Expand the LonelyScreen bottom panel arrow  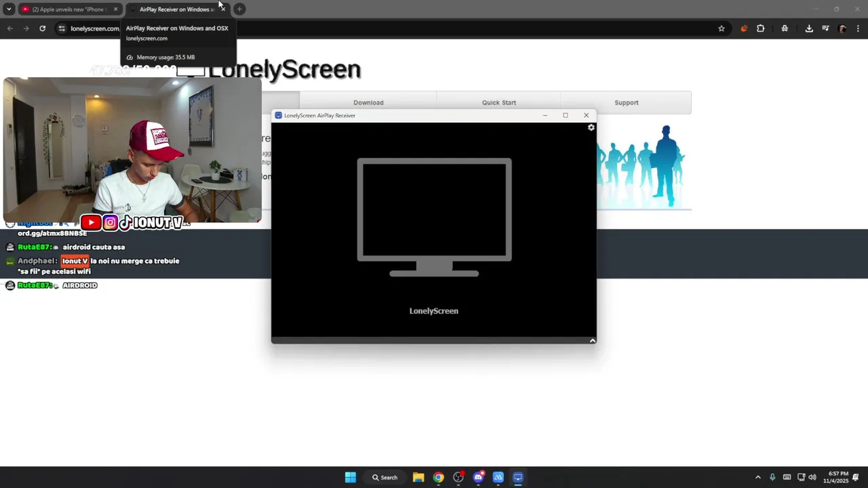[x=593, y=340]
